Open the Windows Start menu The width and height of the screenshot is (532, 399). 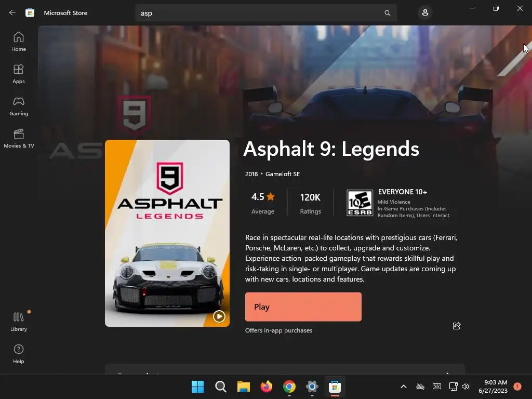pyautogui.click(x=197, y=387)
